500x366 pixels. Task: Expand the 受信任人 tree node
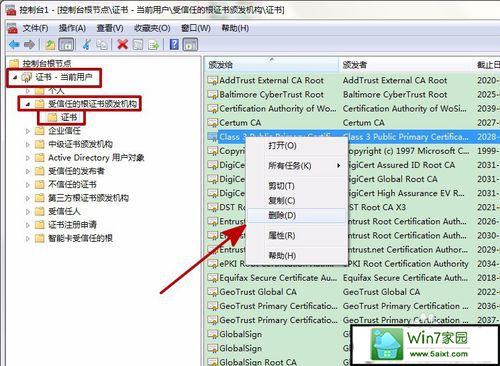click(28, 212)
